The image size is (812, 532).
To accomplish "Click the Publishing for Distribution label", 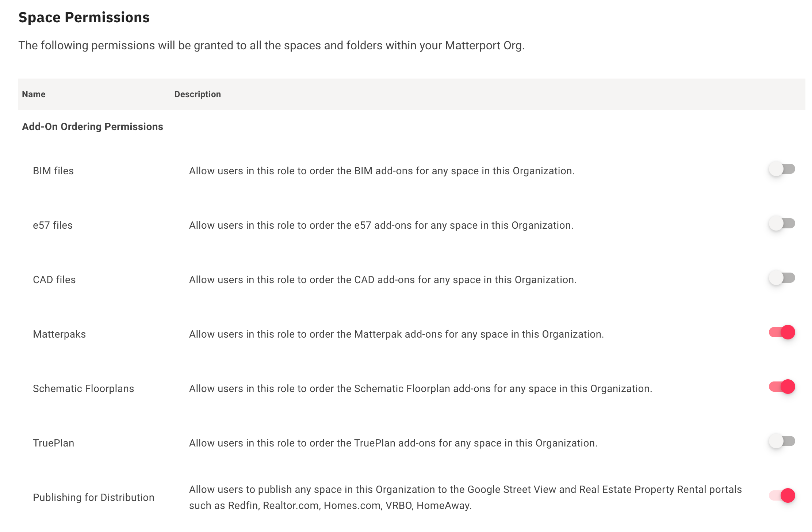I will (93, 497).
